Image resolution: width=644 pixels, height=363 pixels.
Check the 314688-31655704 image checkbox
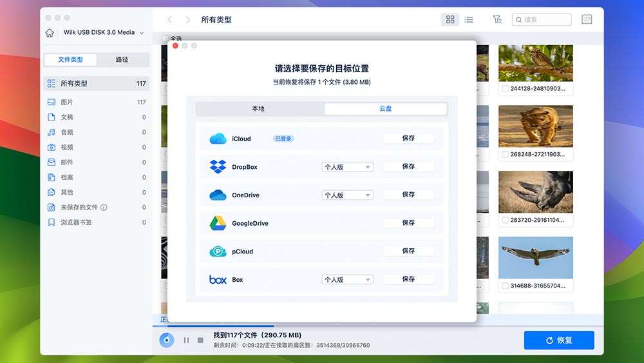(x=505, y=286)
